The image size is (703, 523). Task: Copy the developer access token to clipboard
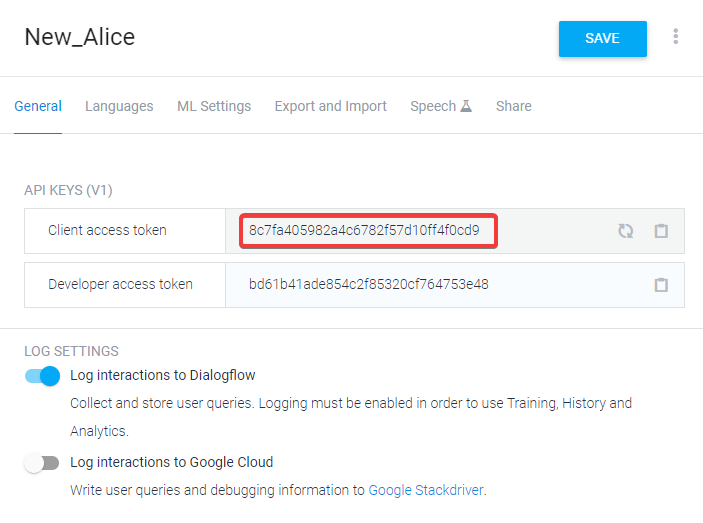click(x=661, y=285)
